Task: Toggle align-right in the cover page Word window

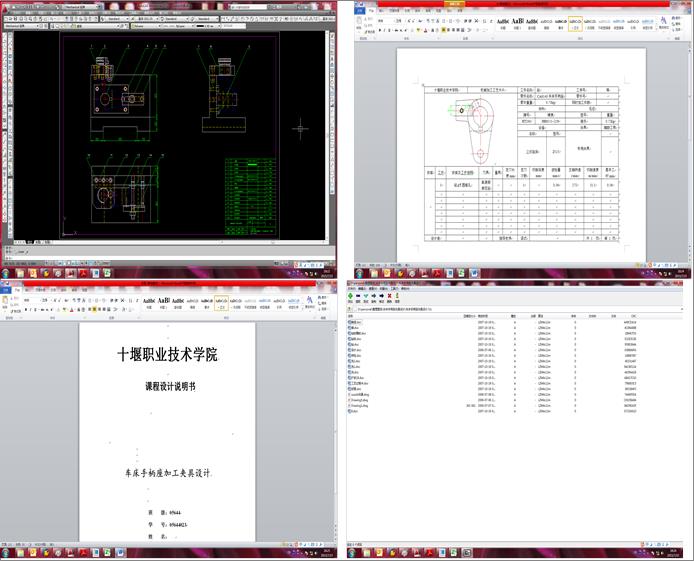Action: click(x=99, y=310)
